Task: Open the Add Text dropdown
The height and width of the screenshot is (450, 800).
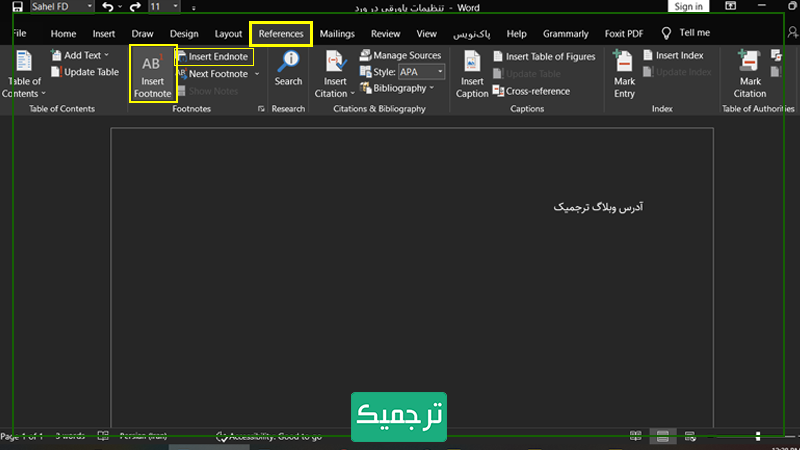Action: (x=80, y=55)
